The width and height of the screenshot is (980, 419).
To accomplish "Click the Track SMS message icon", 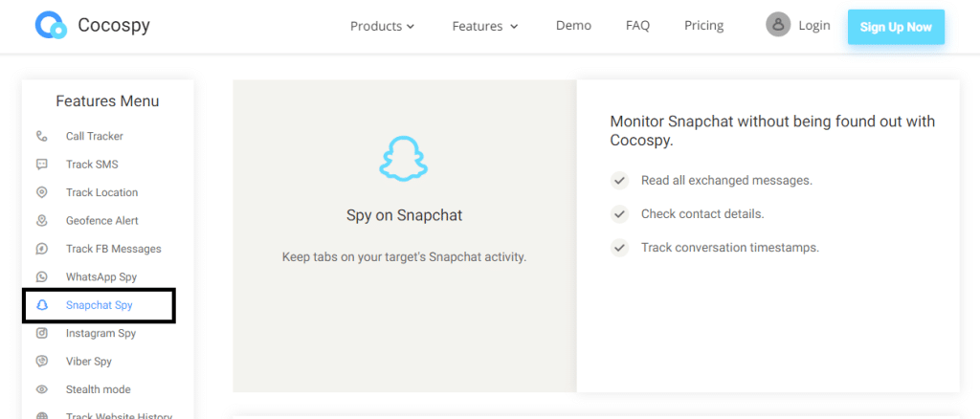I will coord(42,165).
